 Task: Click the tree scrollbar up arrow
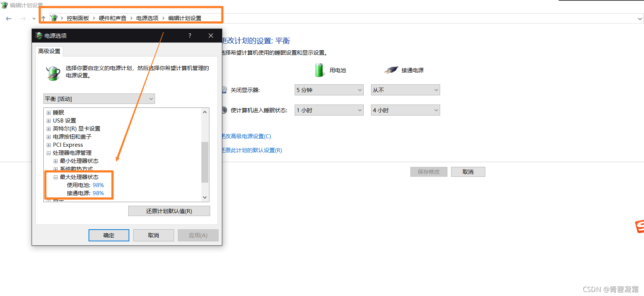(205, 112)
